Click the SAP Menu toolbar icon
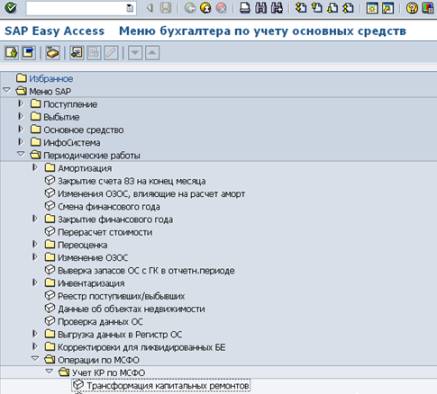The width and height of the screenshot is (437, 394). pyautogui.click(x=28, y=53)
